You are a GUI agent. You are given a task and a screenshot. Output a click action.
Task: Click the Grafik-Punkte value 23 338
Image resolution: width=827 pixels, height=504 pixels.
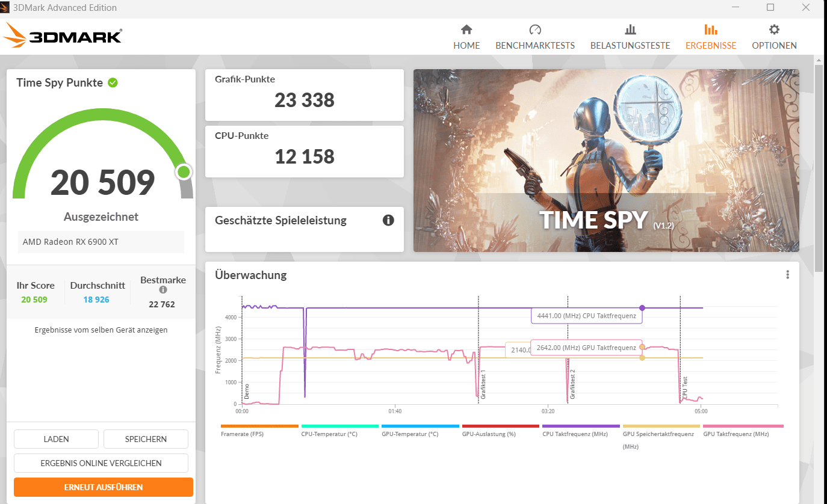[305, 100]
